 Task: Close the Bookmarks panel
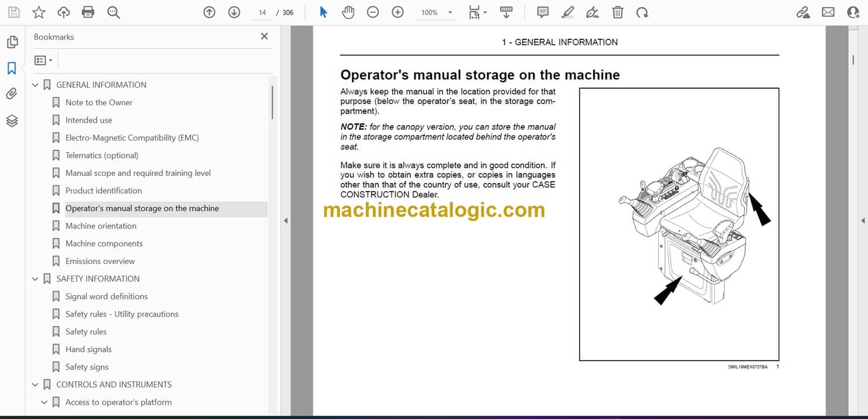264,36
